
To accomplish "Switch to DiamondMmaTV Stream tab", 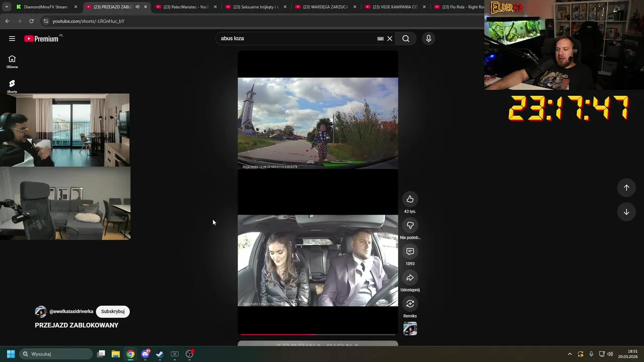I will point(45,7).
